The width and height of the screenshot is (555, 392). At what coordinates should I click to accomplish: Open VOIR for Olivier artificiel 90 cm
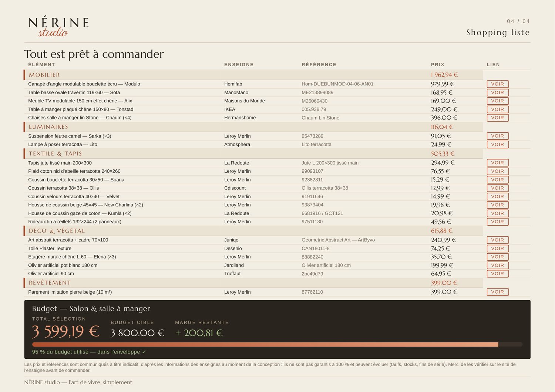tap(498, 274)
